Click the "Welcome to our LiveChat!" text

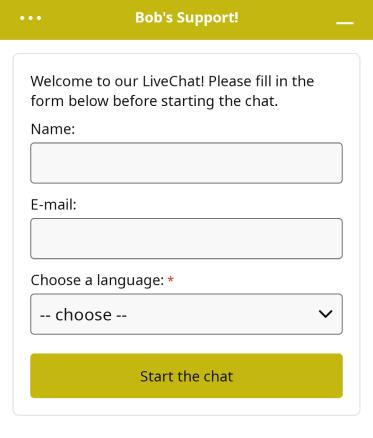(x=117, y=81)
